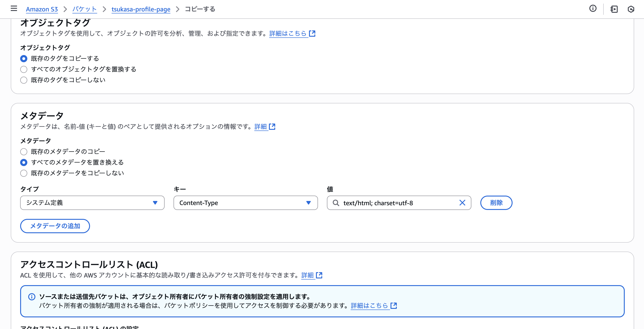Open the object tags 詳細はこちら link
This screenshot has width=644, height=329.
coord(288,34)
